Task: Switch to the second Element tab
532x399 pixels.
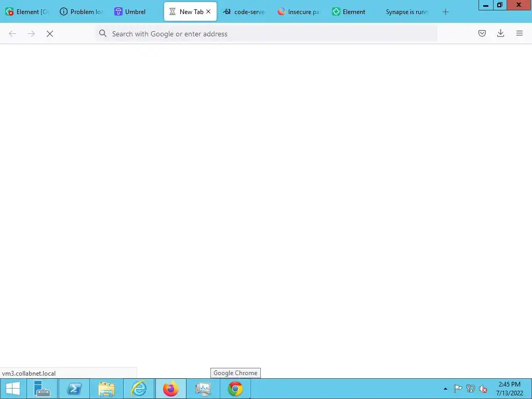Action: pos(353,12)
